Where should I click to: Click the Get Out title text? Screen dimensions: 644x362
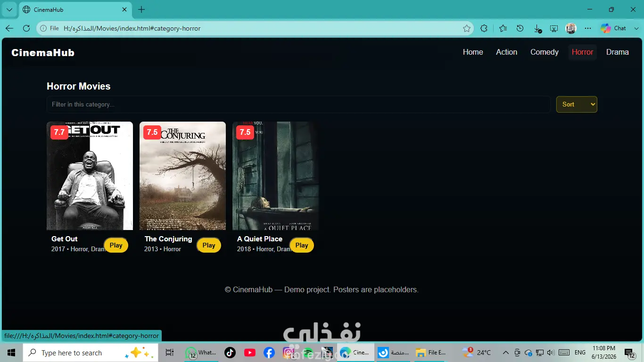tap(65, 239)
